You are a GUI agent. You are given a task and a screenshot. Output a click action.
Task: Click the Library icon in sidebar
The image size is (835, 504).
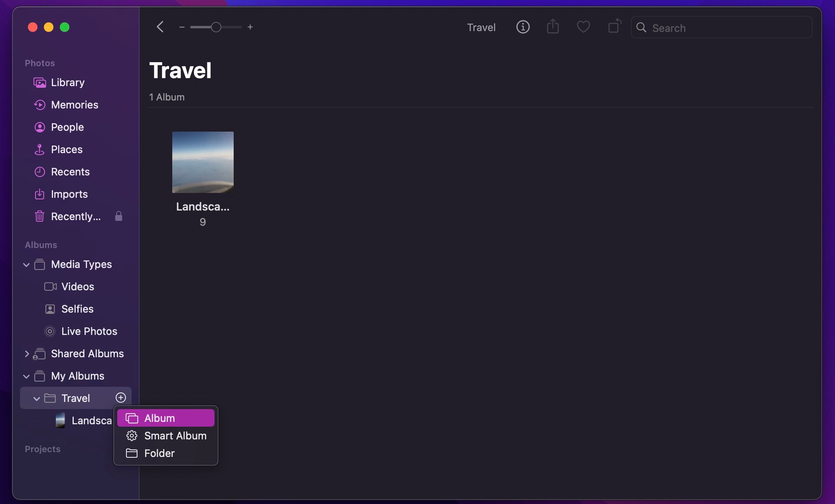click(x=39, y=82)
